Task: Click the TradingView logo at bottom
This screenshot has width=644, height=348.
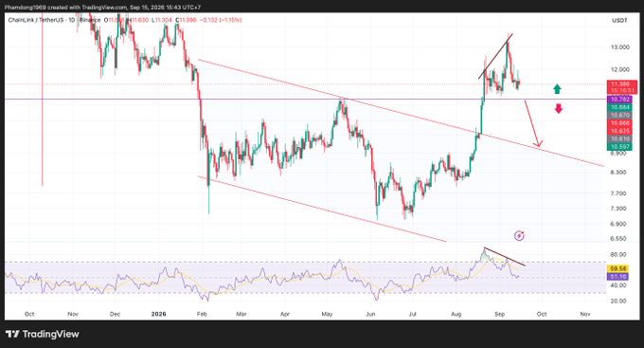Action: (x=43, y=334)
